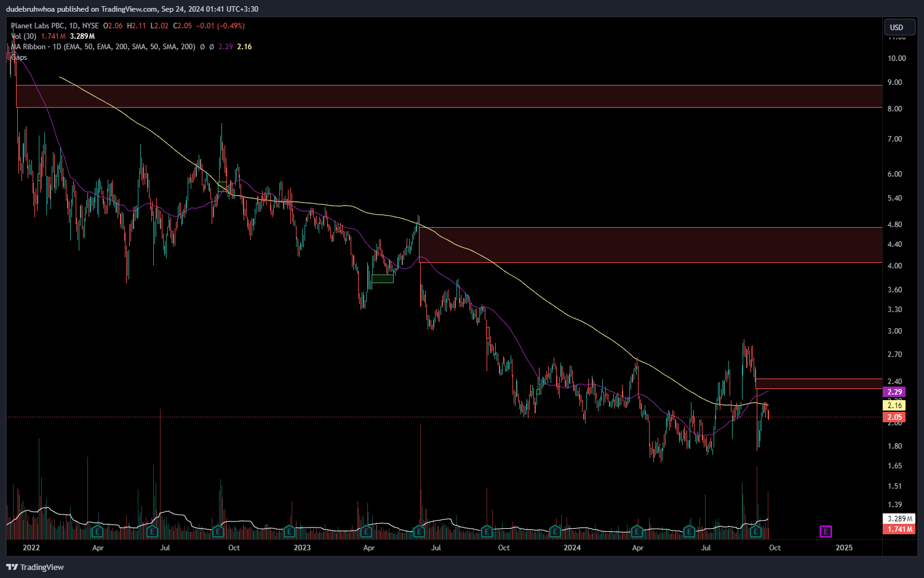Viewport: 924px width, 578px height.
Task: Click the 3.289M volume label on the axis
Action: (899, 519)
